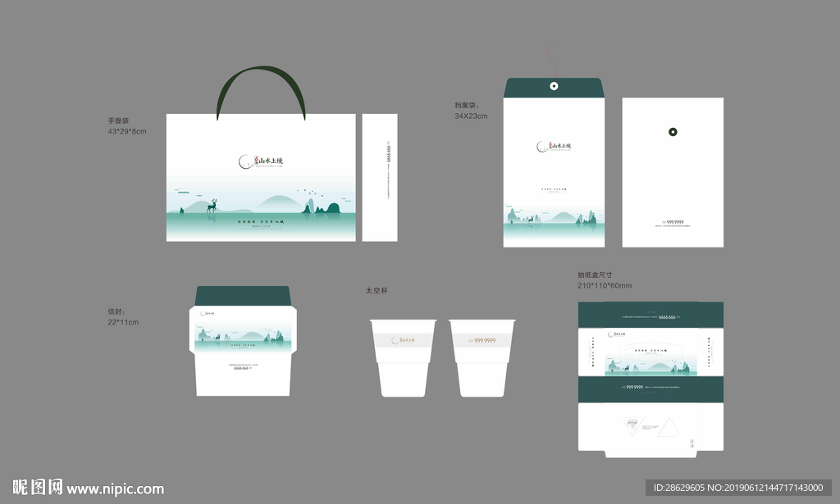Click the 22*11cm dimension text
This screenshot has height=504, width=840.
[x=123, y=322]
